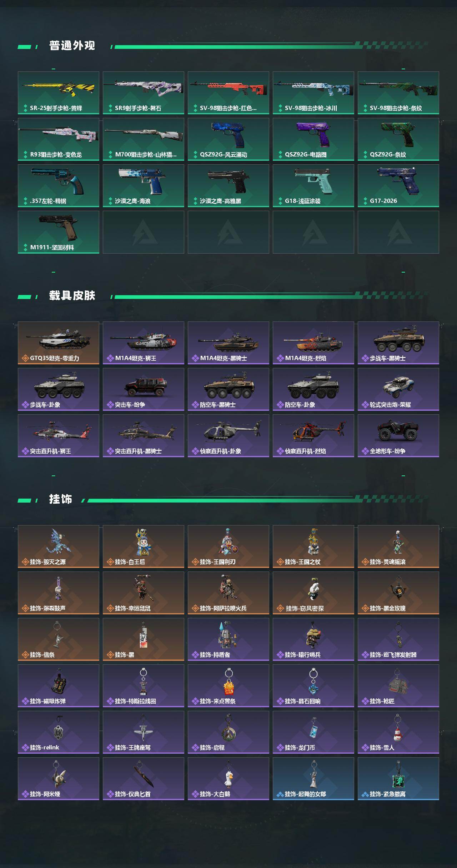Select the 沙漠之鹰-海浪 pistol skin
Image resolution: width=457 pixels, height=868 pixels.
[144, 186]
